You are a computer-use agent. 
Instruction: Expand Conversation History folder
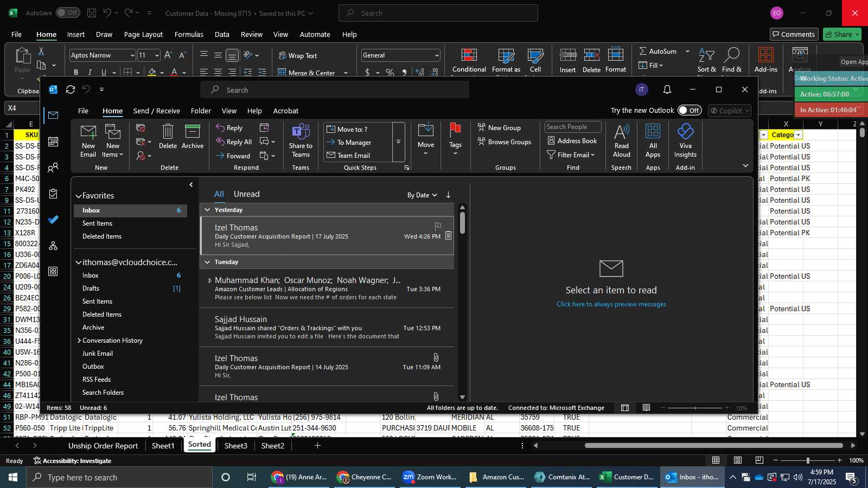[79, 341]
